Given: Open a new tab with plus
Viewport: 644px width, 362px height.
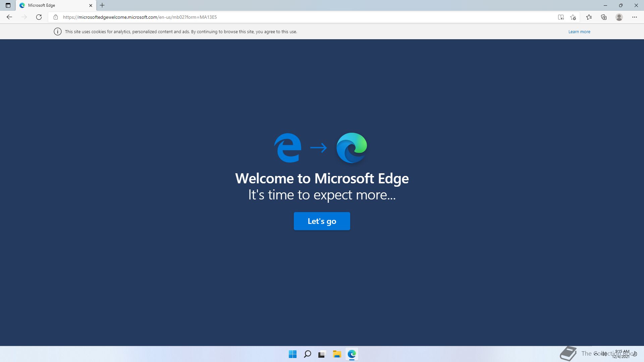Looking at the screenshot, I should tap(102, 5).
